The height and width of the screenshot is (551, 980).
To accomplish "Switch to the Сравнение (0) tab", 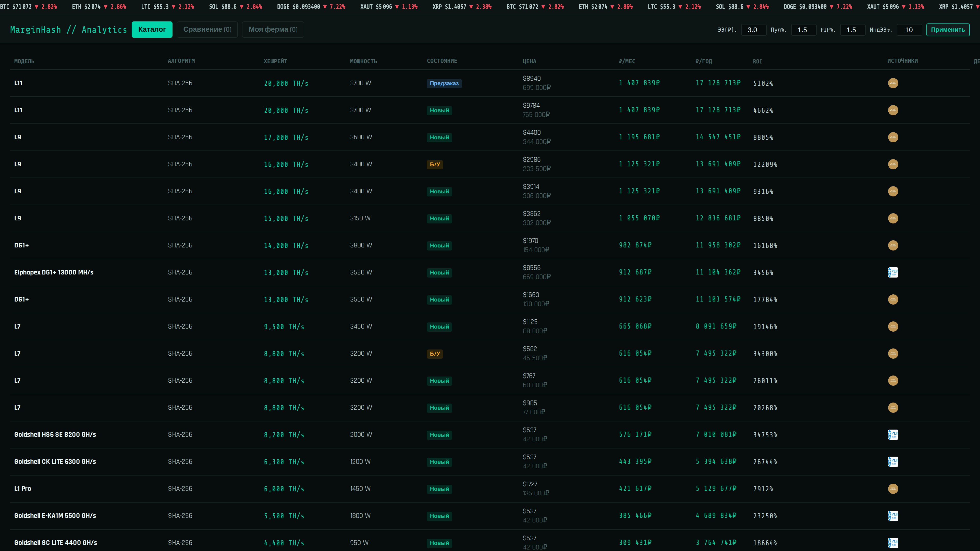I will click(x=207, y=29).
